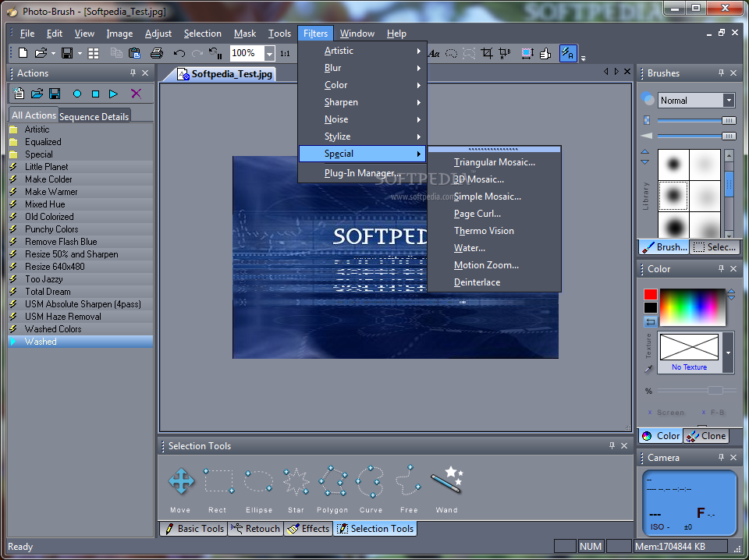
Task: Click the 1:1 actual size button
Action: [286, 54]
